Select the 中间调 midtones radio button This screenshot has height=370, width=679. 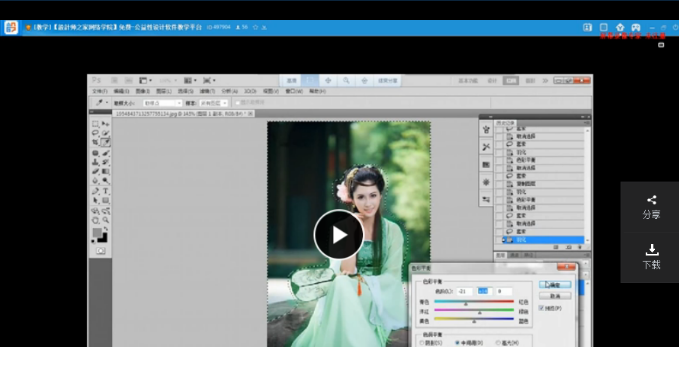click(457, 343)
